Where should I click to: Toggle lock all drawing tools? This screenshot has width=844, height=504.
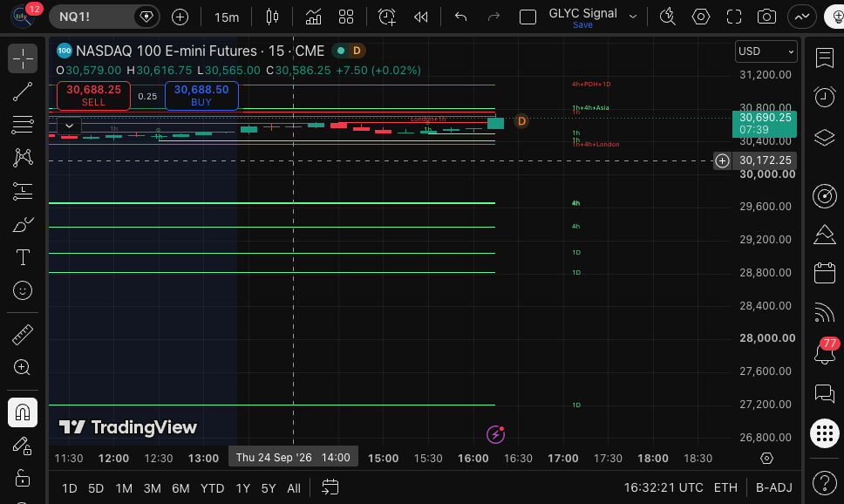click(x=23, y=478)
